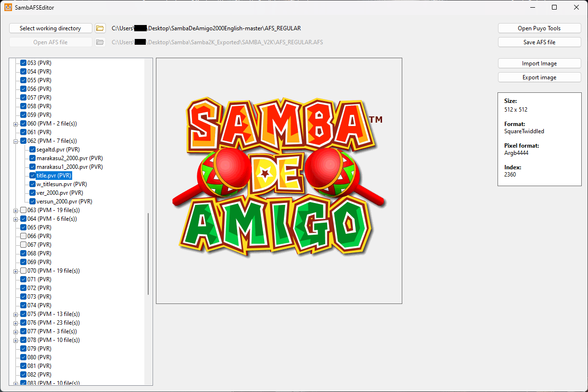This screenshot has height=392, width=588.
Task: Uncheck the 053 (PVR) checkbox
Action: click(23, 63)
